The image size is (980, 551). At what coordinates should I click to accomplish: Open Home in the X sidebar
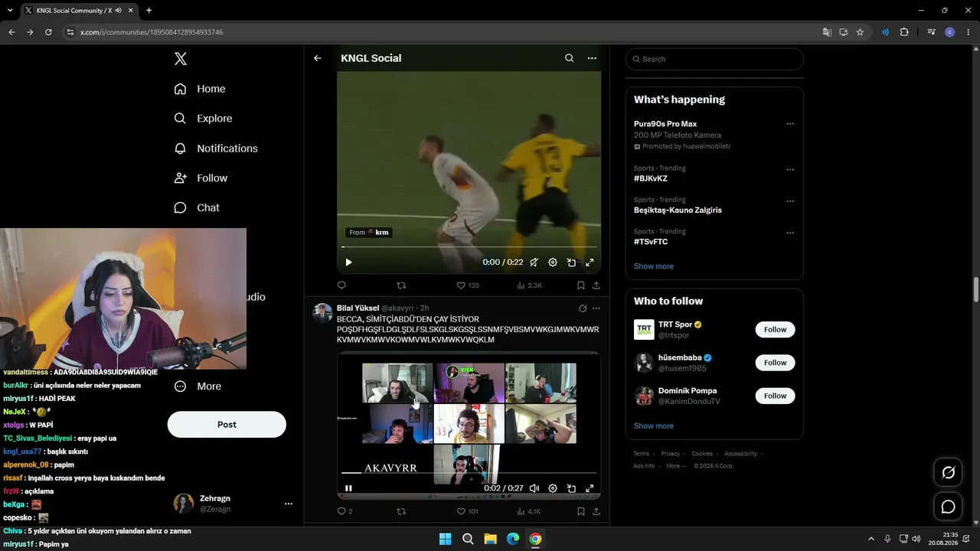(200, 89)
